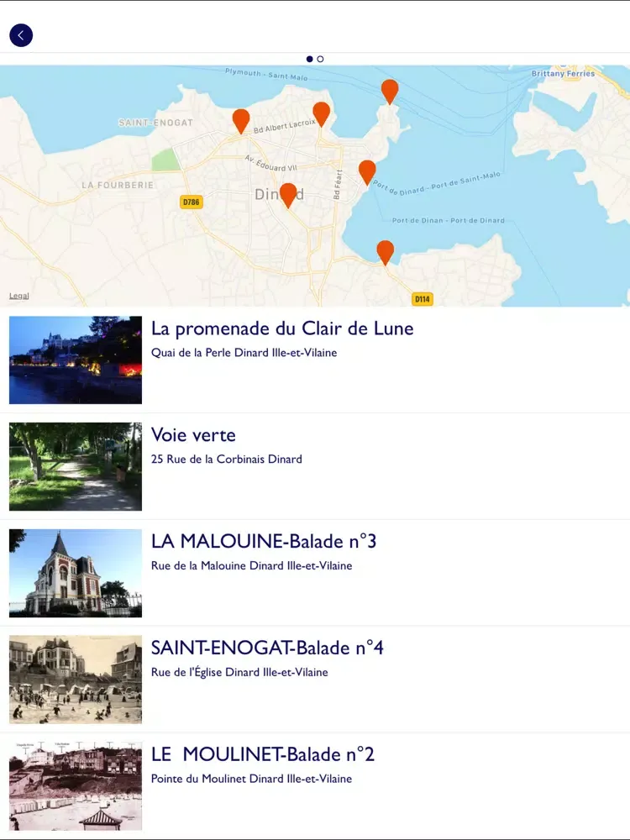Image resolution: width=630 pixels, height=840 pixels.
Task: Click address Quai de la Perle Dinard Ille-et-Vilaine
Action: 244,353
